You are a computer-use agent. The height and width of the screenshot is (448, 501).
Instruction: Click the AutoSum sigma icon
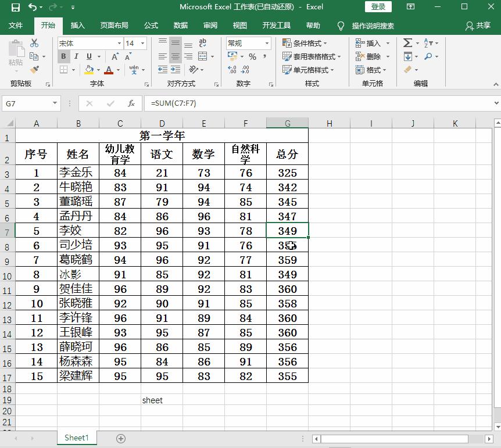click(407, 43)
